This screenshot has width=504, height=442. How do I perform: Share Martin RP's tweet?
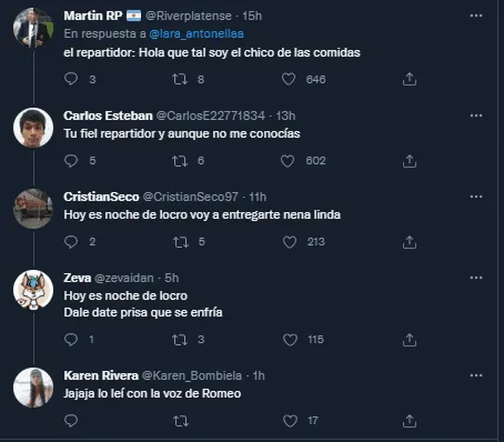tap(409, 79)
